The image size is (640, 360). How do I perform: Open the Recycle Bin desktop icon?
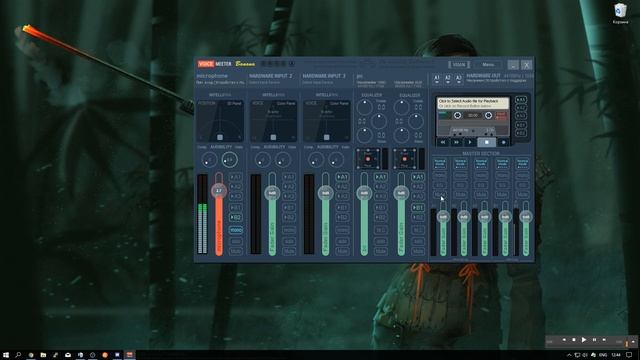620,13
